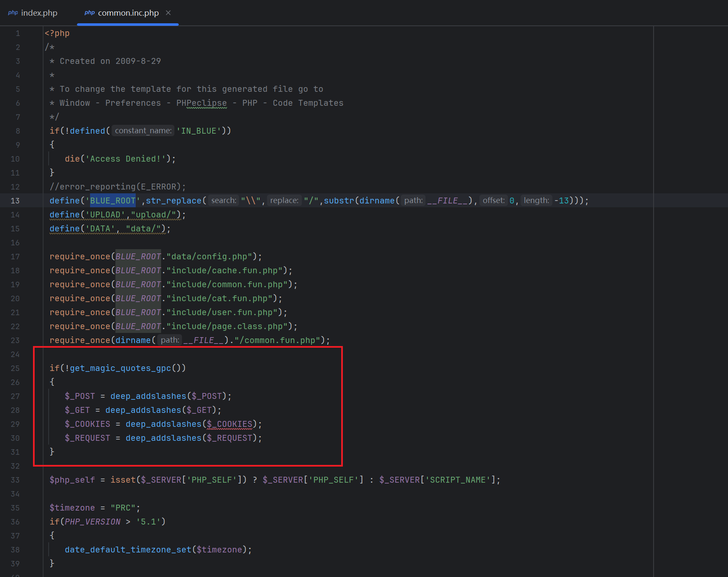The width and height of the screenshot is (728, 577).
Task: Click the substr function call on line 13
Action: click(339, 201)
